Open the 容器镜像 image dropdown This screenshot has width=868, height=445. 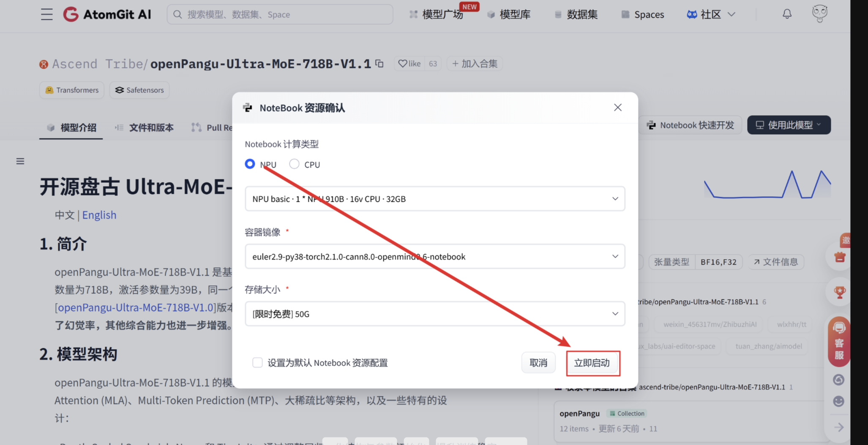615,256
